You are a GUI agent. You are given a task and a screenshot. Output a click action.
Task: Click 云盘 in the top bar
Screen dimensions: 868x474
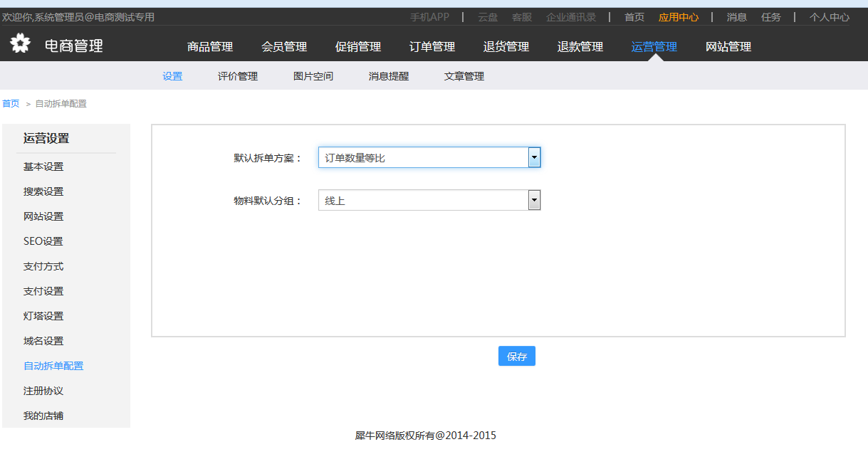pyautogui.click(x=488, y=17)
